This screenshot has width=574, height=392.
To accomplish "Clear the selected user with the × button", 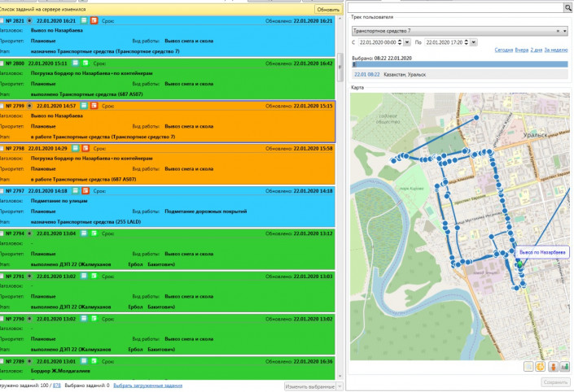I will 558,30.
